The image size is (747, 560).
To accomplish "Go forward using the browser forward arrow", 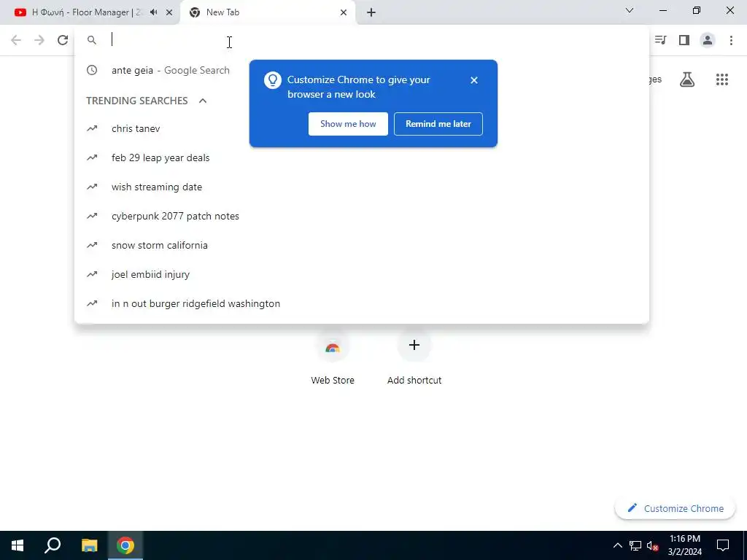I will pyautogui.click(x=39, y=40).
